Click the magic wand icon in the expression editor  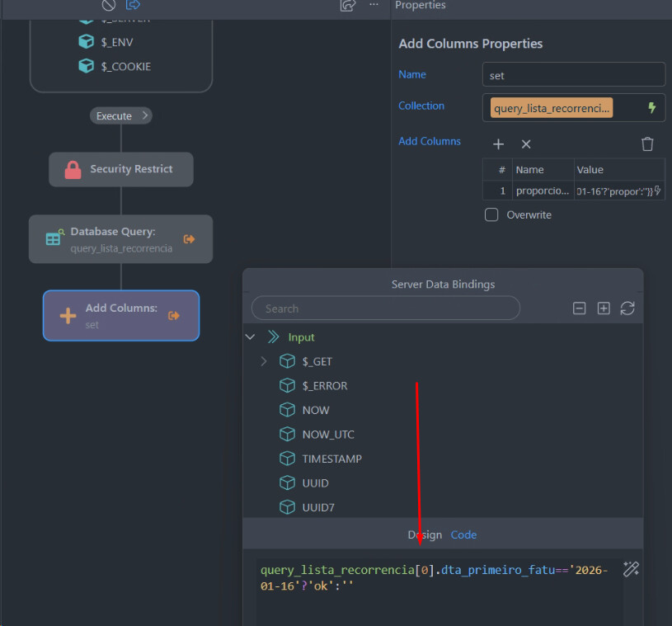pos(631,569)
